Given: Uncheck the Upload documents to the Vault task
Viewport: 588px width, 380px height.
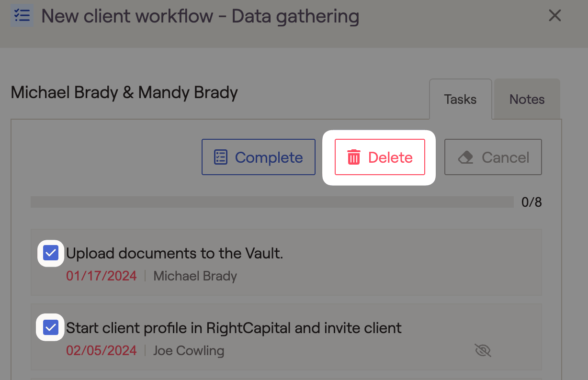Looking at the screenshot, I should pyautogui.click(x=51, y=253).
